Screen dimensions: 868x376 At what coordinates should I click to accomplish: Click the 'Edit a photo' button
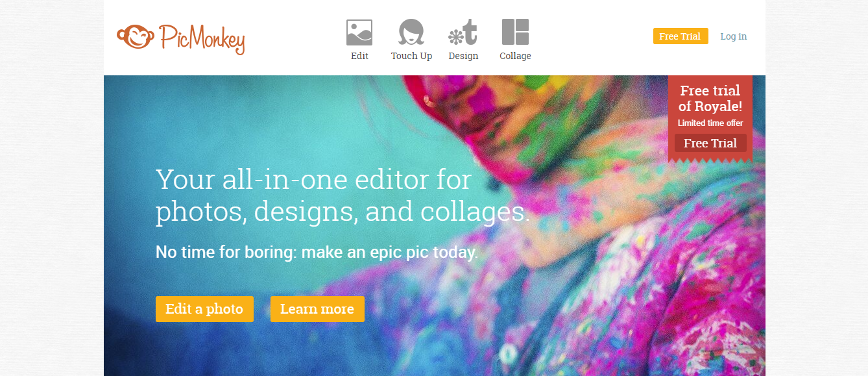[204, 309]
